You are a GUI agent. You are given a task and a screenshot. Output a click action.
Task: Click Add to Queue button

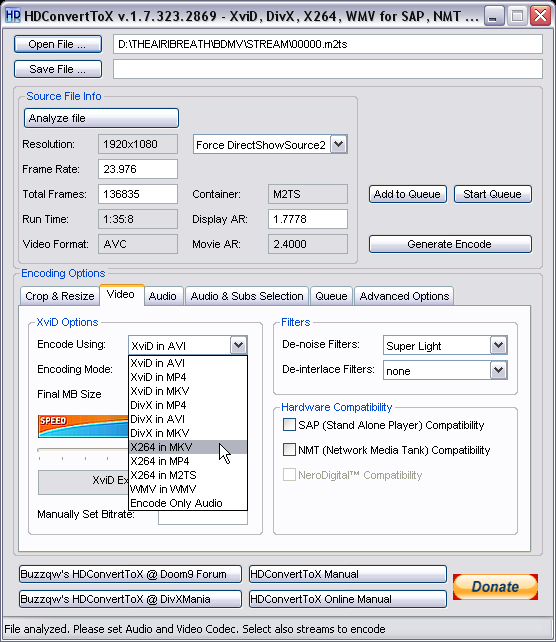tap(407, 194)
